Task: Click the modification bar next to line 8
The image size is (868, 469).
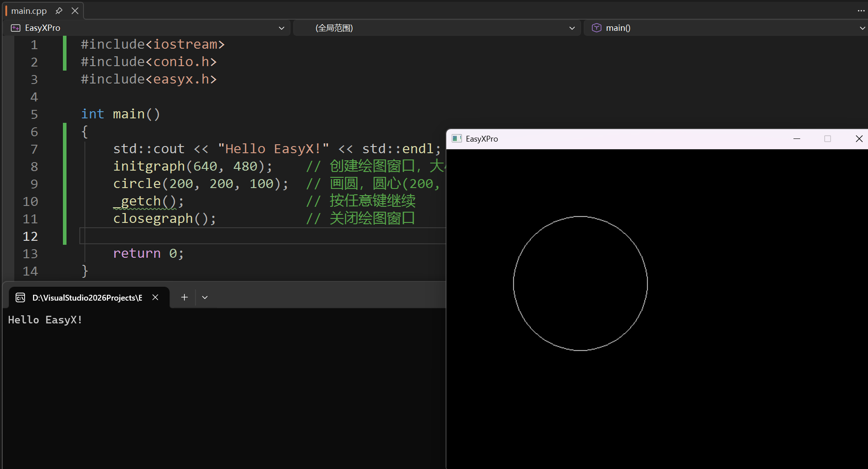Action: point(64,166)
